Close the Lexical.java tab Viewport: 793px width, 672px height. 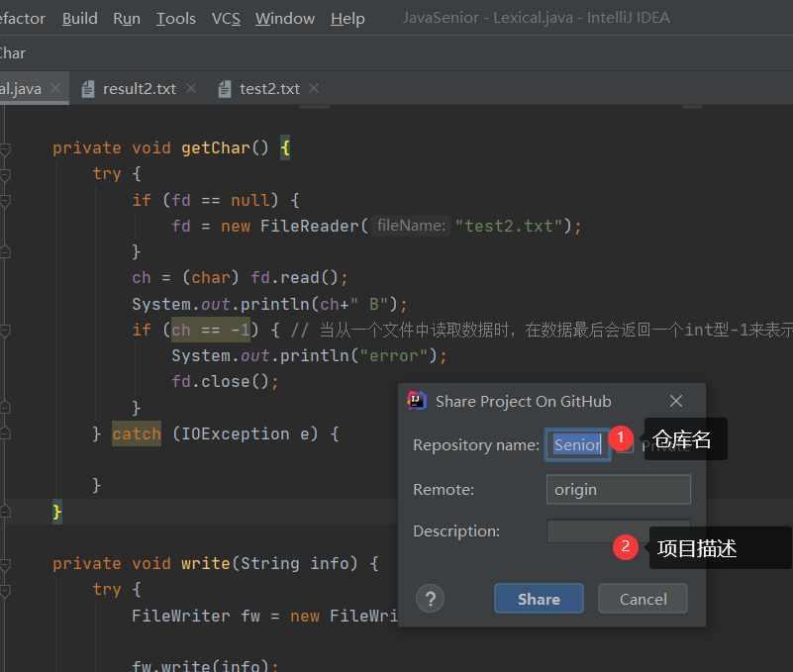(x=55, y=88)
